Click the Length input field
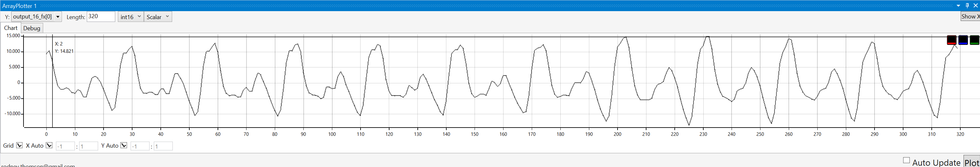Image resolution: width=980 pixels, height=167 pixels. 101,17
